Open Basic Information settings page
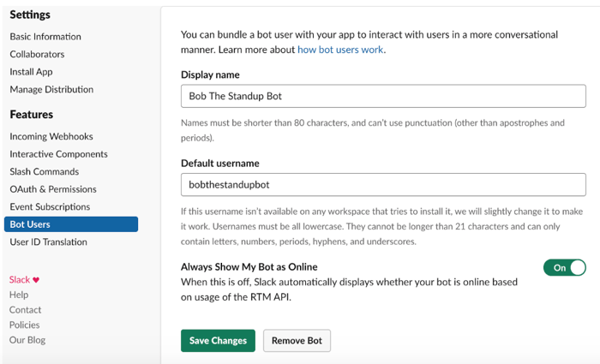This screenshot has width=600, height=364. pos(45,37)
